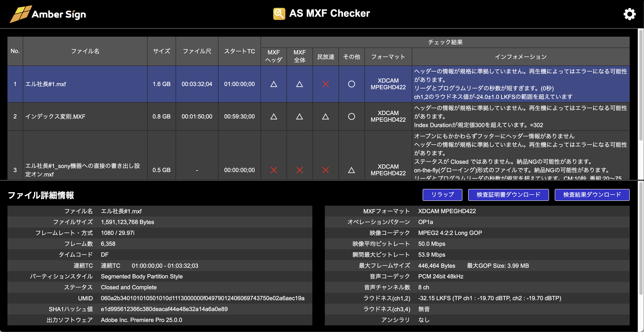644x332 pixels.
Task: Click the サイズ column header
Action: (161, 51)
